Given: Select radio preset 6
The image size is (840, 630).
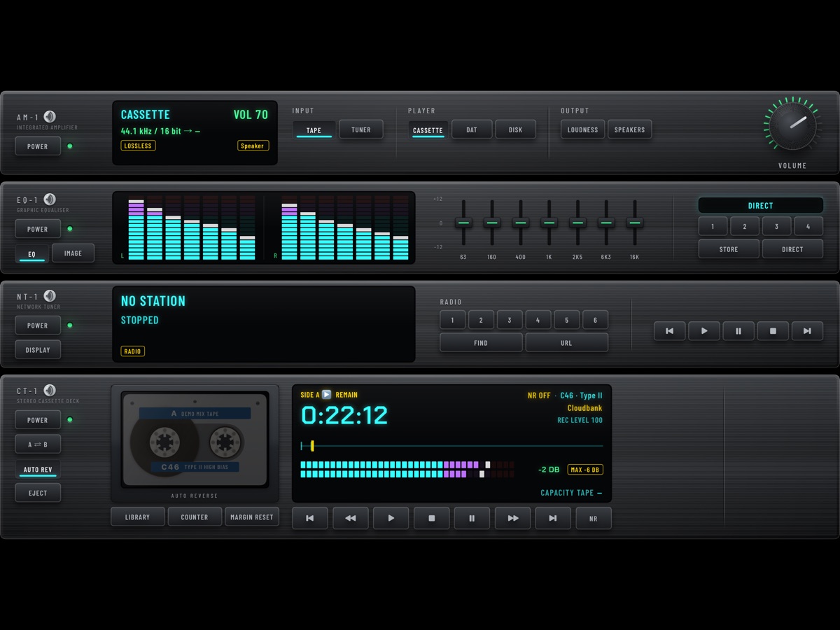Looking at the screenshot, I should point(595,320).
